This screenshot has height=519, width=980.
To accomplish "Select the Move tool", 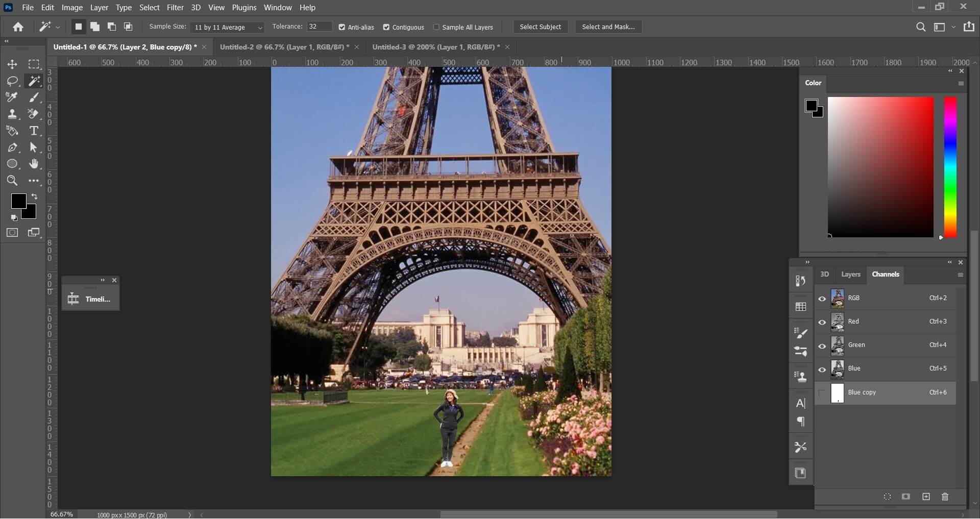I will click(x=12, y=65).
